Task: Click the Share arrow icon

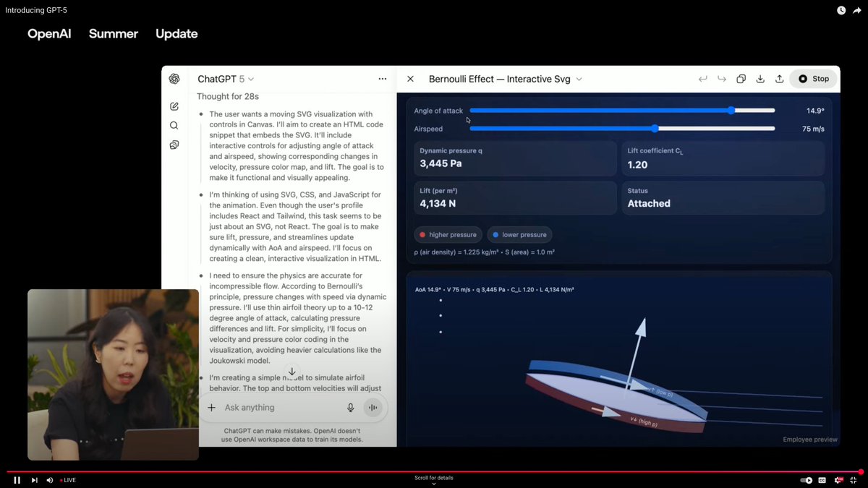Action: tap(857, 10)
